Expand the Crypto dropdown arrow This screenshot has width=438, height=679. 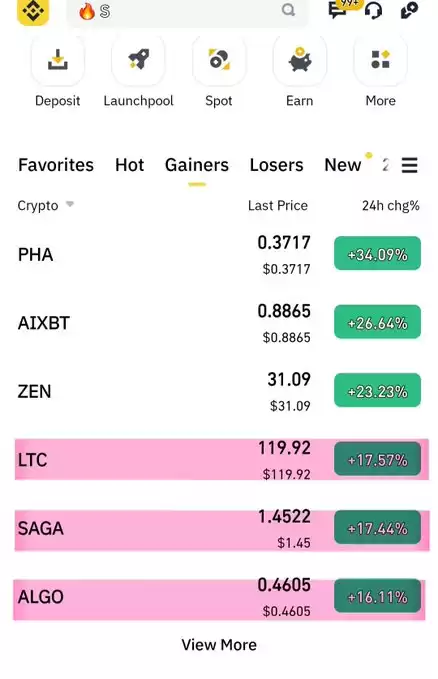tap(69, 204)
